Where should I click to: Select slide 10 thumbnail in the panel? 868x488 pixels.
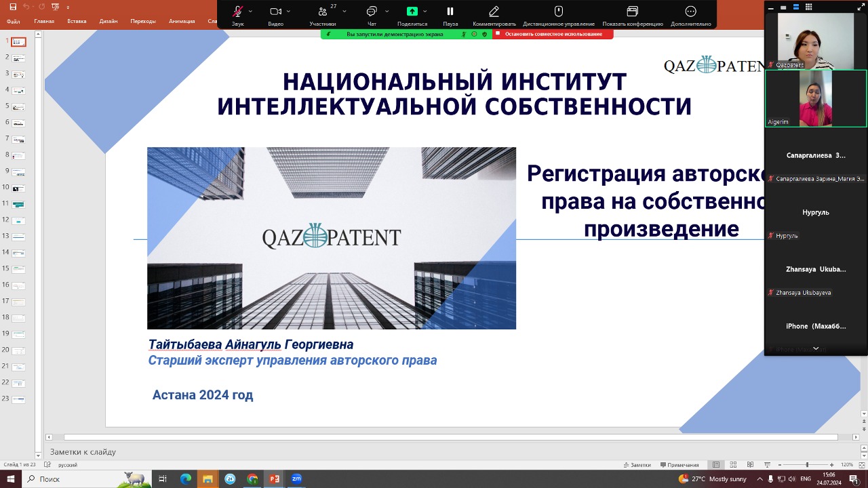19,188
